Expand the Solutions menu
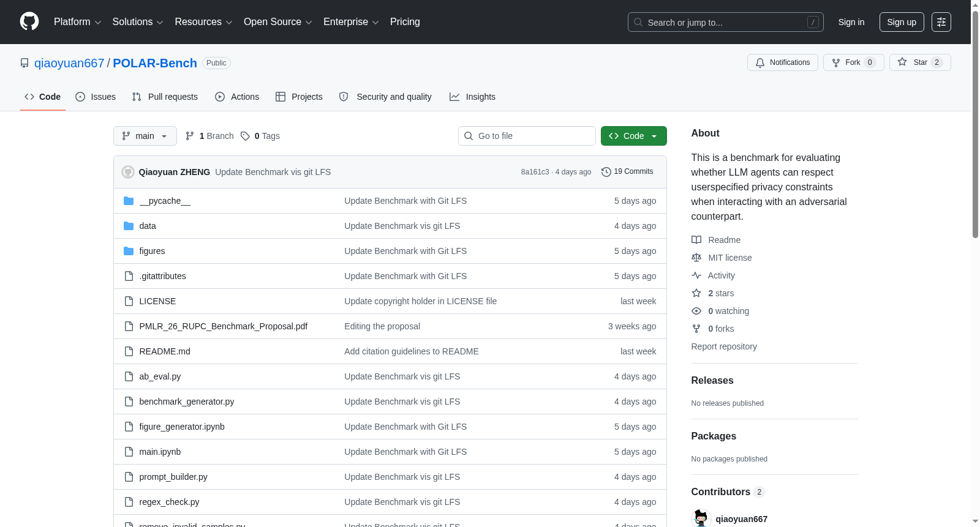The width and height of the screenshot is (980, 527). (138, 22)
